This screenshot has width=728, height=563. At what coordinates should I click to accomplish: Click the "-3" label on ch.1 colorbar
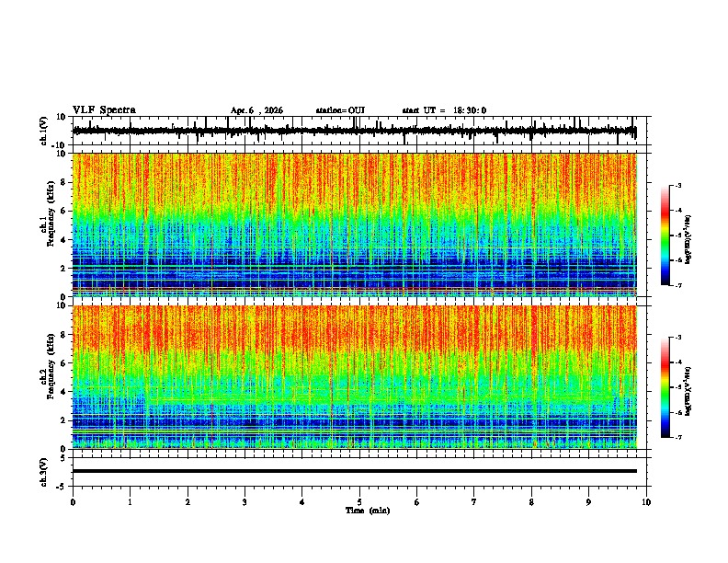pos(678,185)
